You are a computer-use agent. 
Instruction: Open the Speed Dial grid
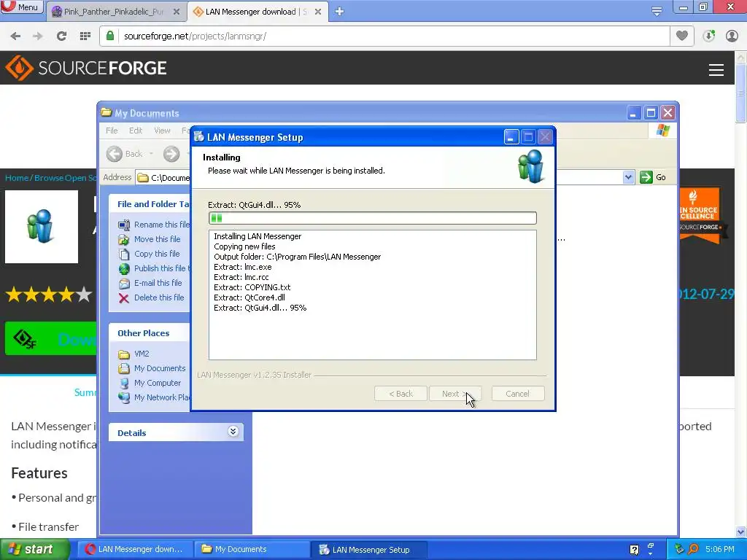85,36
